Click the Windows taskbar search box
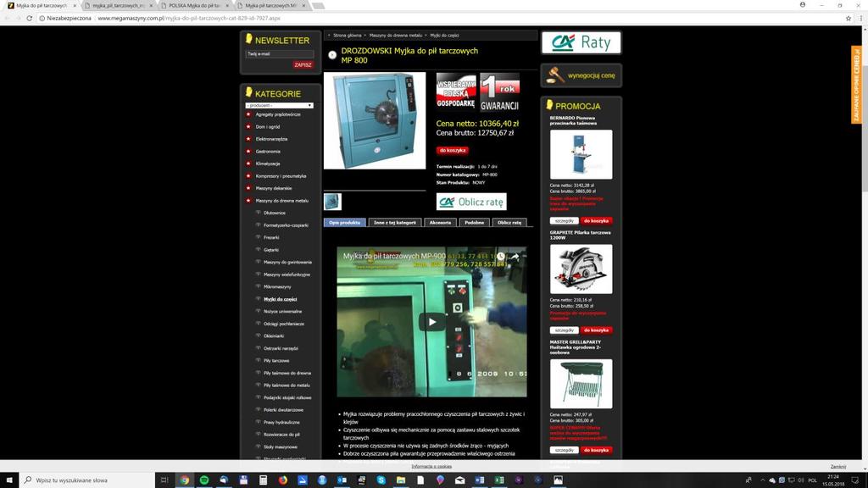Viewport: 868px width, 488px height. point(87,480)
